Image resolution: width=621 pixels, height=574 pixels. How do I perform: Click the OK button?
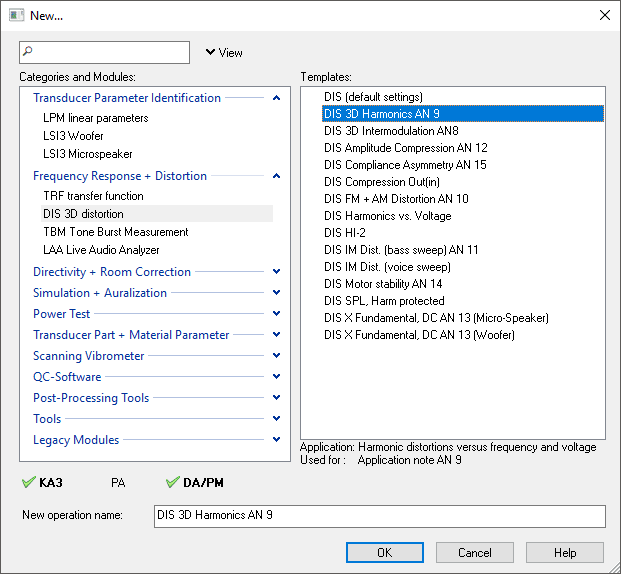[385, 552]
